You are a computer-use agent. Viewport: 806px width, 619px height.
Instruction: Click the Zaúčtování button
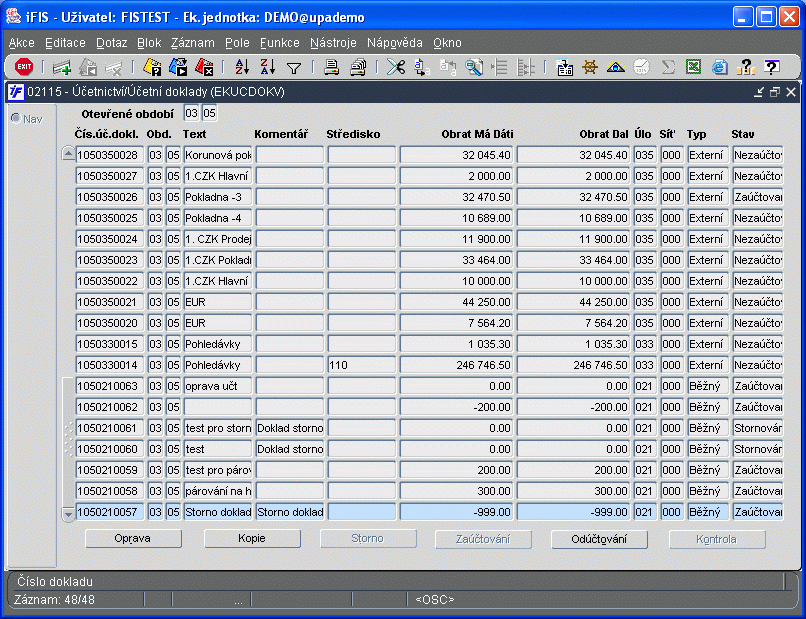click(483, 539)
